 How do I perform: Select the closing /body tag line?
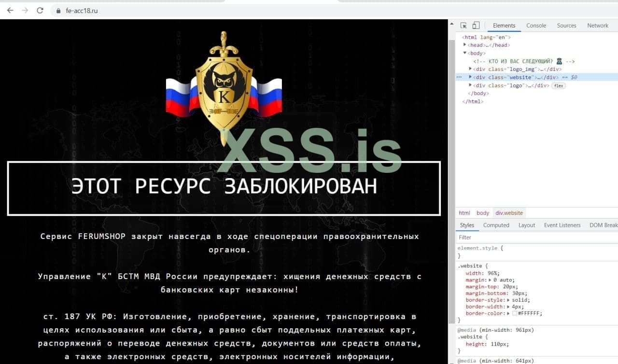click(478, 94)
